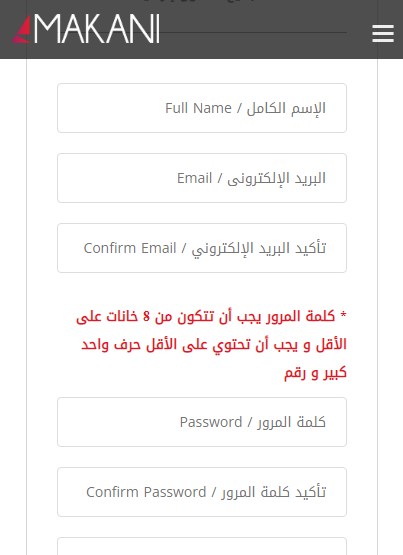Click the words كبير و رقم in the notice

(x=315, y=373)
